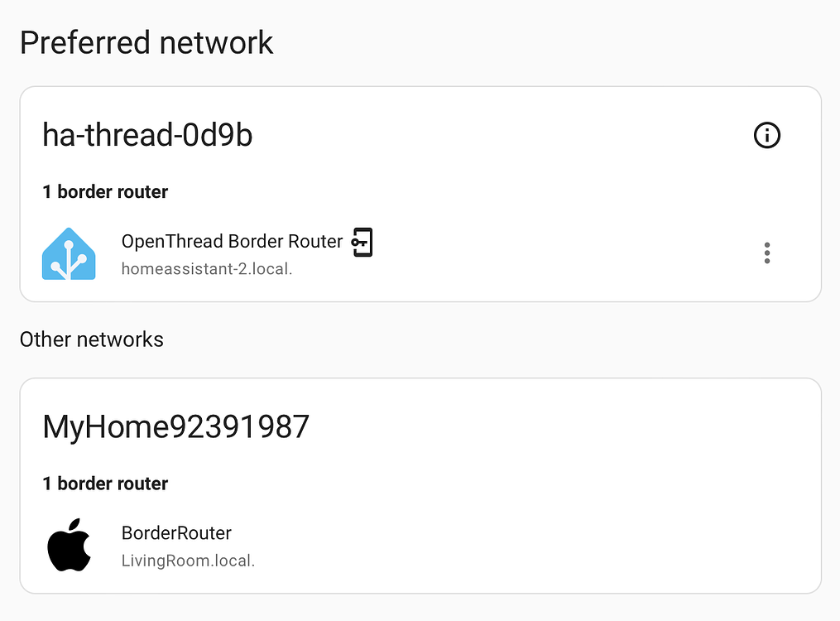Select the Preferred network heading
Viewport: 840px width, 621px height.
click(x=146, y=42)
